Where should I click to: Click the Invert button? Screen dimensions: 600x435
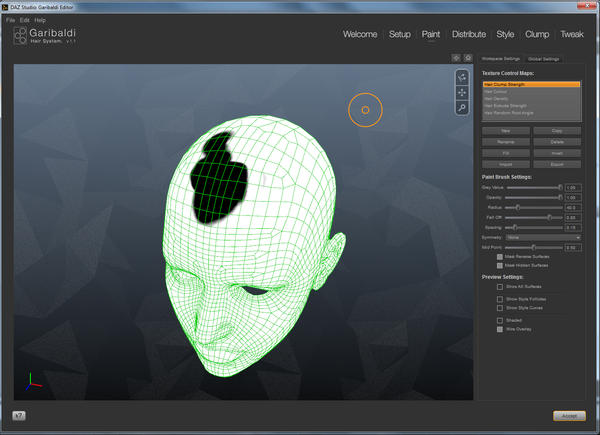point(557,153)
